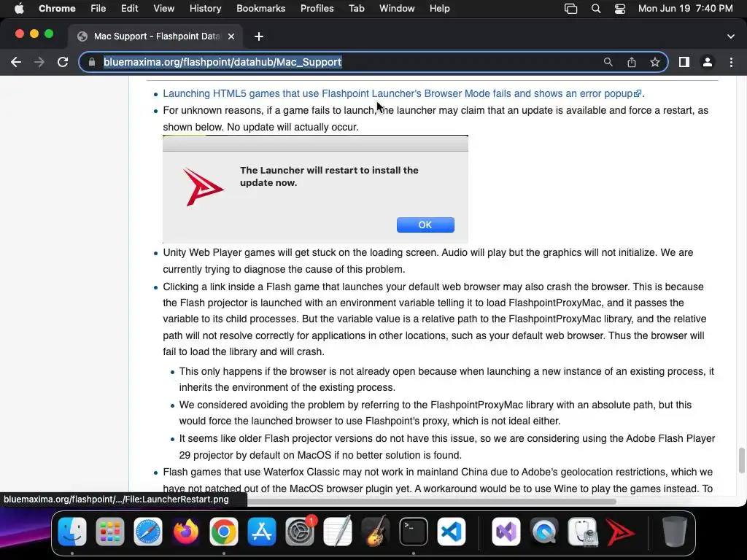View site information via lock icon

click(x=92, y=63)
